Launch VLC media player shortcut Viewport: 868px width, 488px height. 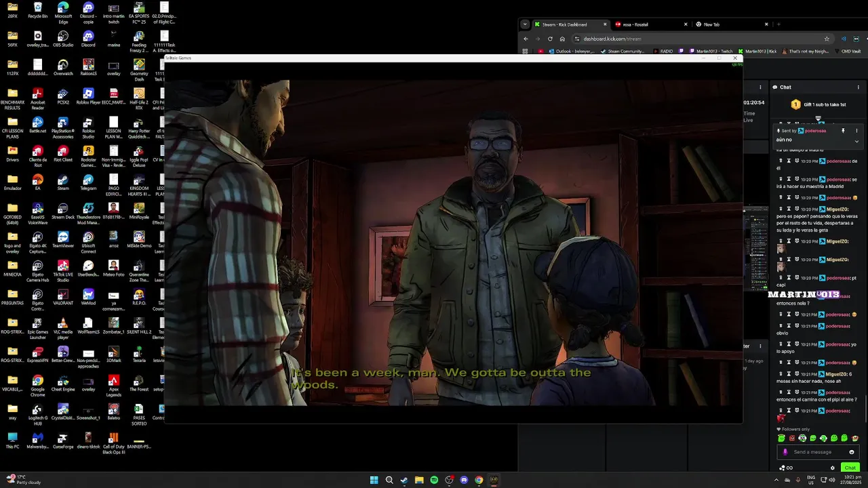[63, 328]
